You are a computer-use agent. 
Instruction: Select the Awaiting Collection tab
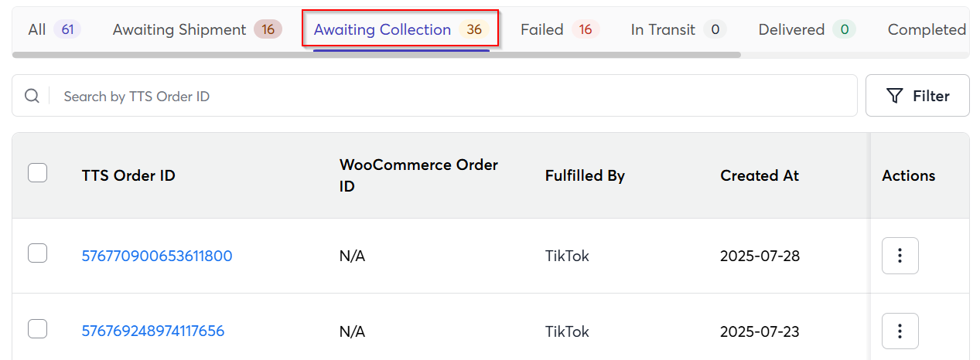401,29
